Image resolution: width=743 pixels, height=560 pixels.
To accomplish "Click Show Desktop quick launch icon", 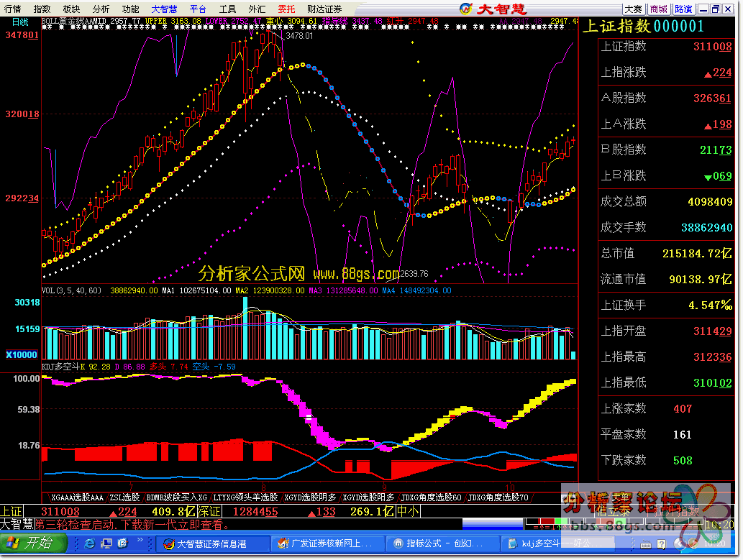I will 106,543.
